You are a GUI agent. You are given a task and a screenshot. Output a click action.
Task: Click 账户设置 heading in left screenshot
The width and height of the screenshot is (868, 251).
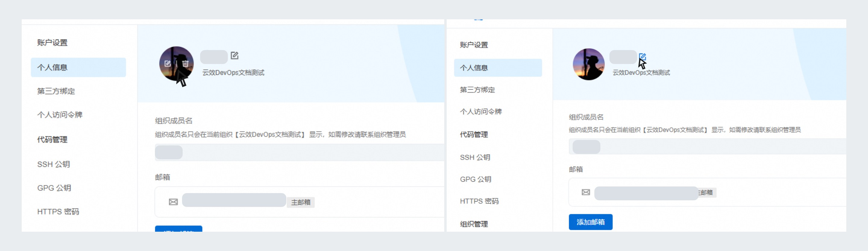point(52,43)
